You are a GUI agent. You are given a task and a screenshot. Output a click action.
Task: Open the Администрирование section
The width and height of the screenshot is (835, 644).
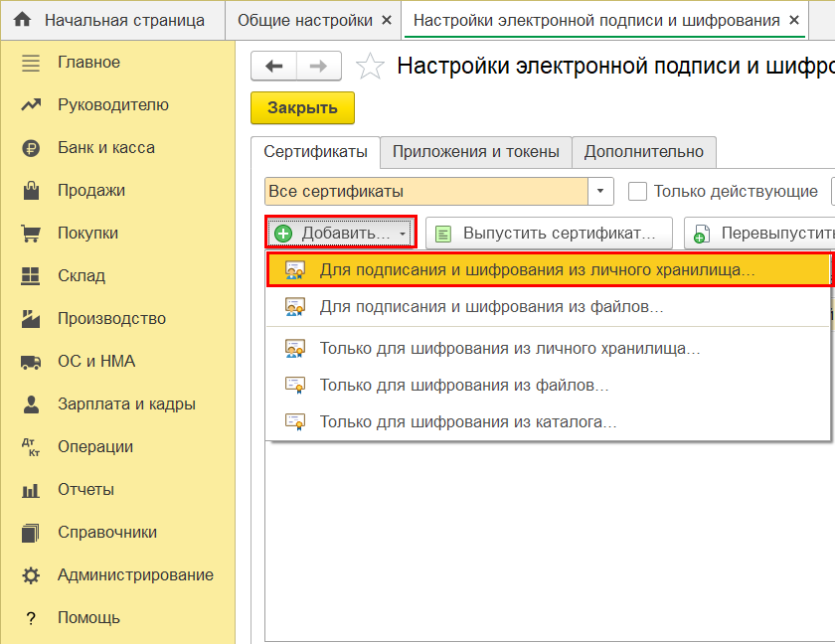117,575
